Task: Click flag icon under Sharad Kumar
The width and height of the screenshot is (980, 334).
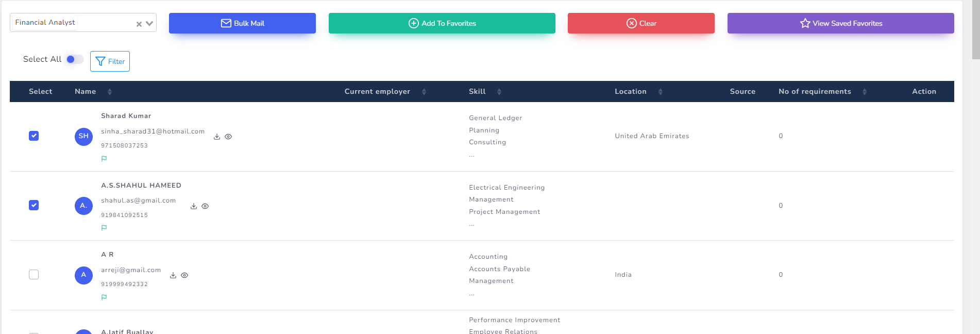Action: click(104, 159)
